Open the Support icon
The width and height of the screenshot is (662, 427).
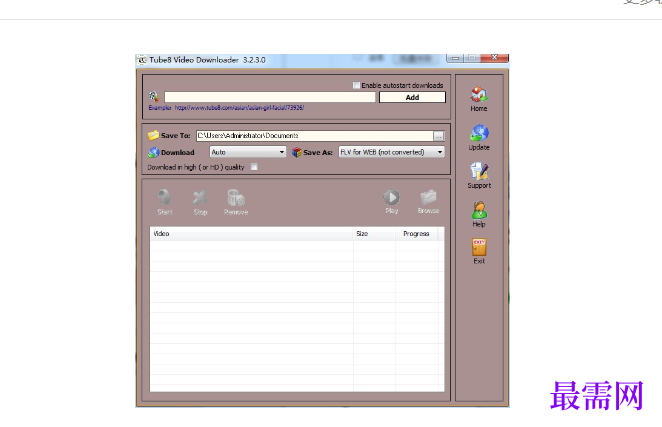click(479, 171)
